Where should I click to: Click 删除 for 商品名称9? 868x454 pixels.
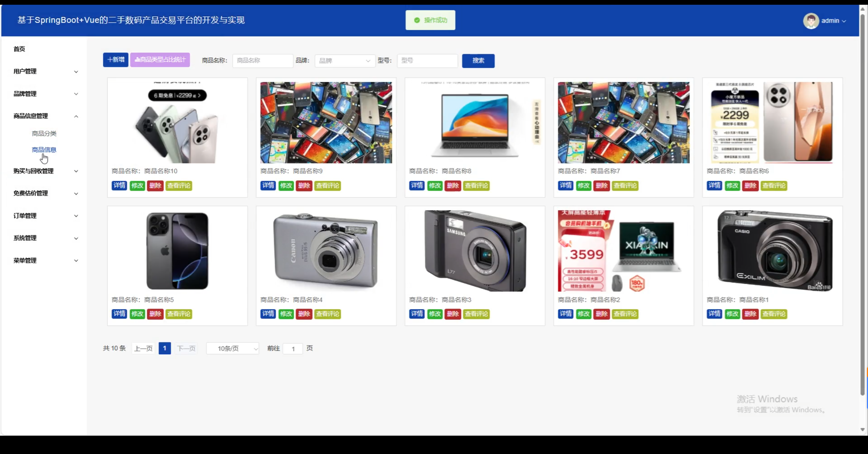tap(304, 186)
